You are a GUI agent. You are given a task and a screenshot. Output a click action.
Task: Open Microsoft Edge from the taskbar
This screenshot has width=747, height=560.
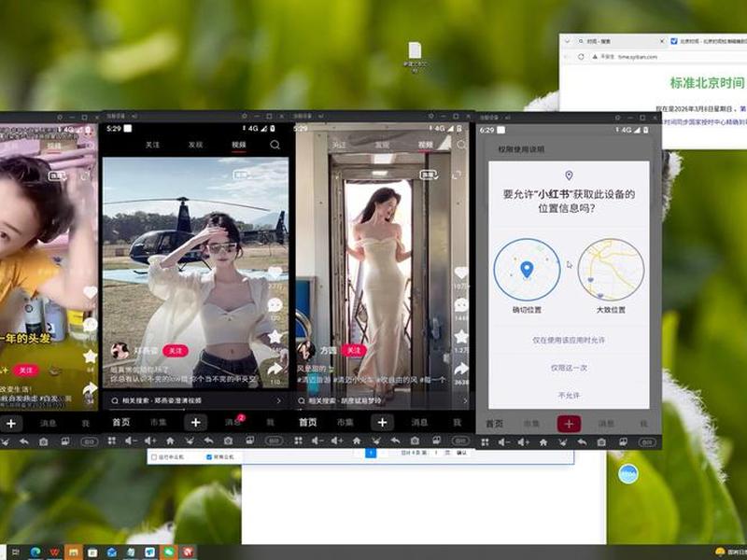pyautogui.click(x=35, y=553)
